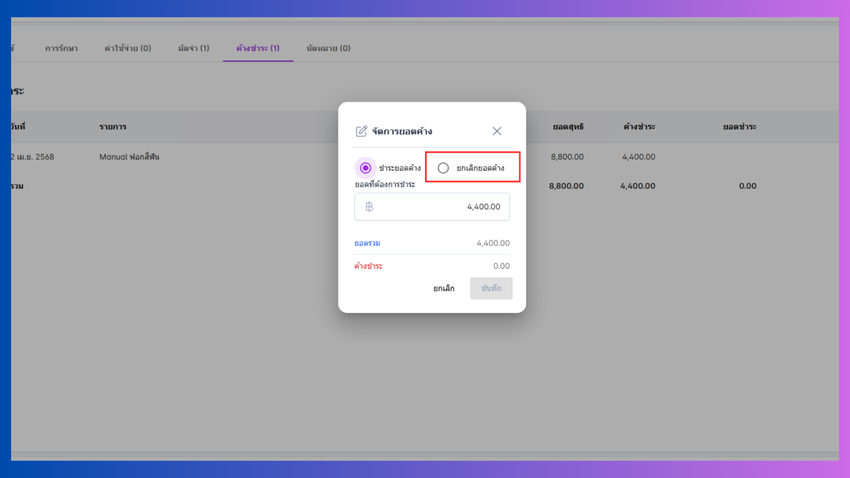Select the ค้างชำระ (1) tab
This screenshot has height=478, width=850.
pyautogui.click(x=258, y=48)
